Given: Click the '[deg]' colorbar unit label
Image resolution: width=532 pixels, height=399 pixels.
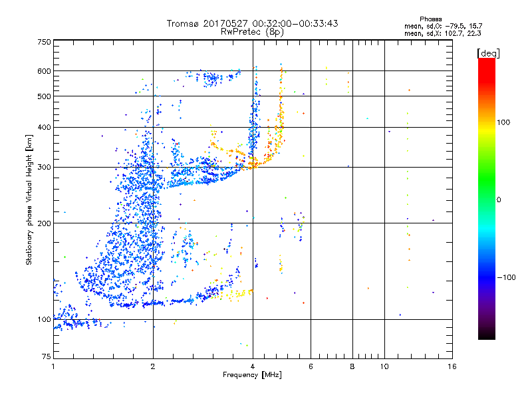Looking at the screenshot, I should [x=488, y=53].
